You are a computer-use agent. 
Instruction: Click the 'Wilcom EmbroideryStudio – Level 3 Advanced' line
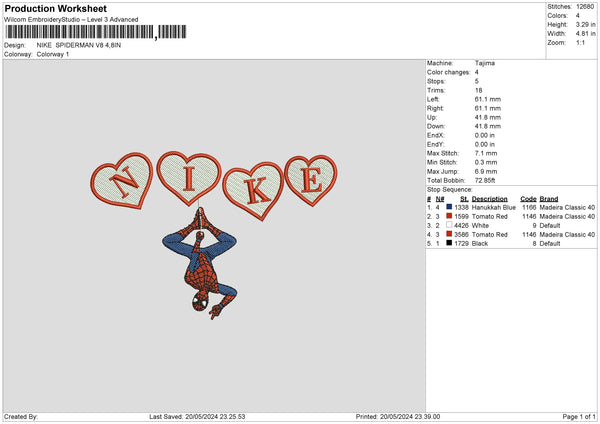71,20
